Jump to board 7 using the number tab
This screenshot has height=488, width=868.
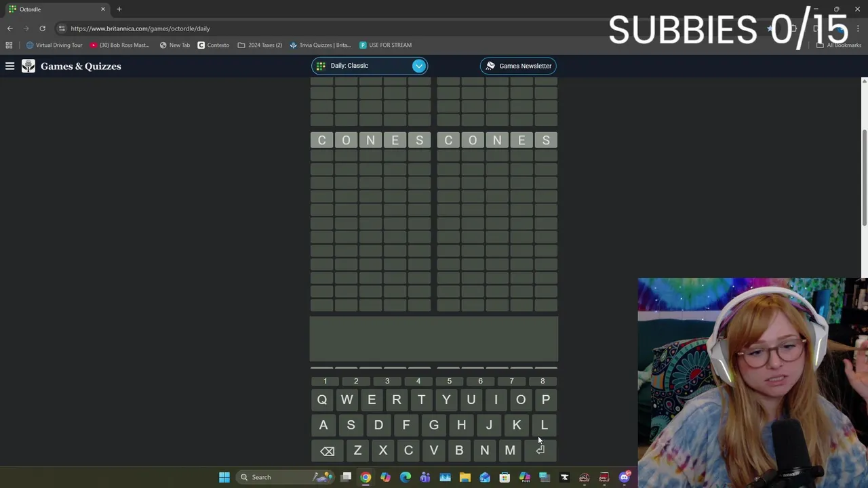click(511, 381)
